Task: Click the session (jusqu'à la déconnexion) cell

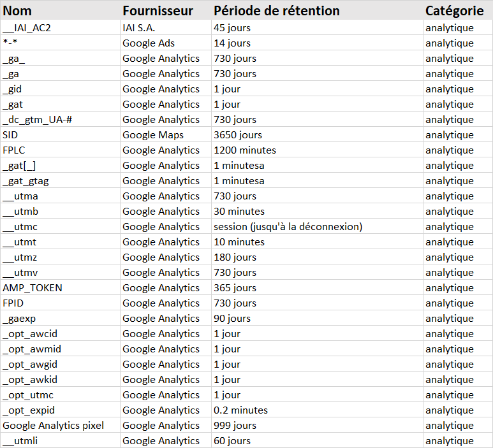Action: coord(288,227)
